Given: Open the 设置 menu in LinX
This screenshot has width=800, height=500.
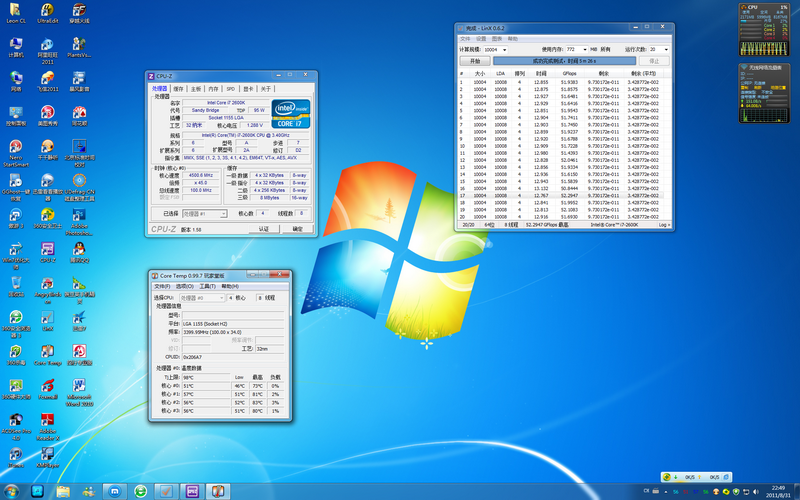Looking at the screenshot, I should (x=481, y=39).
